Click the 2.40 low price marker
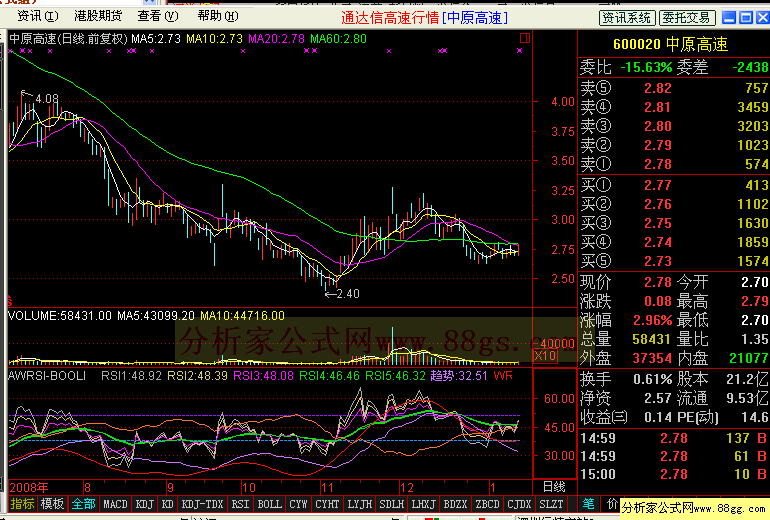The image size is (770, 520). (348, 294)
